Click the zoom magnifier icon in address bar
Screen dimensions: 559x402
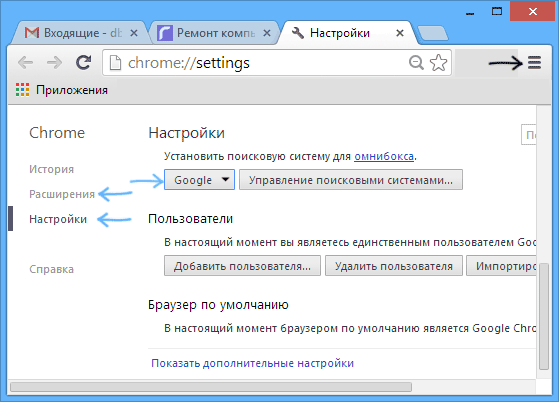click(416, 63)
